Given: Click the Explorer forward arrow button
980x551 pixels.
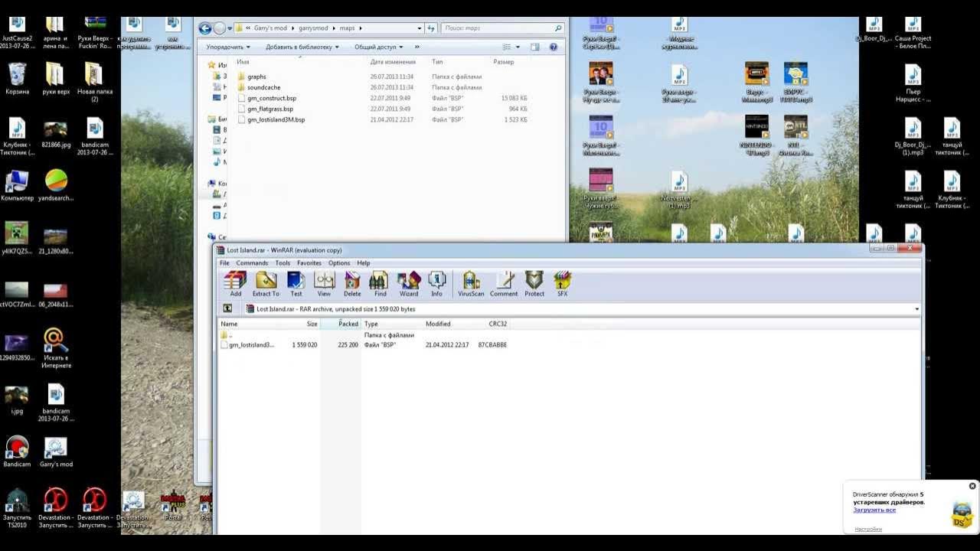Looking at the screenshot, I should [219, 28].
